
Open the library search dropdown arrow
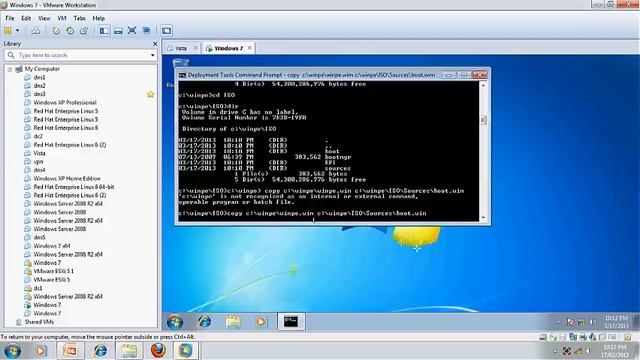pyautogui.click(x=153, y=55)
